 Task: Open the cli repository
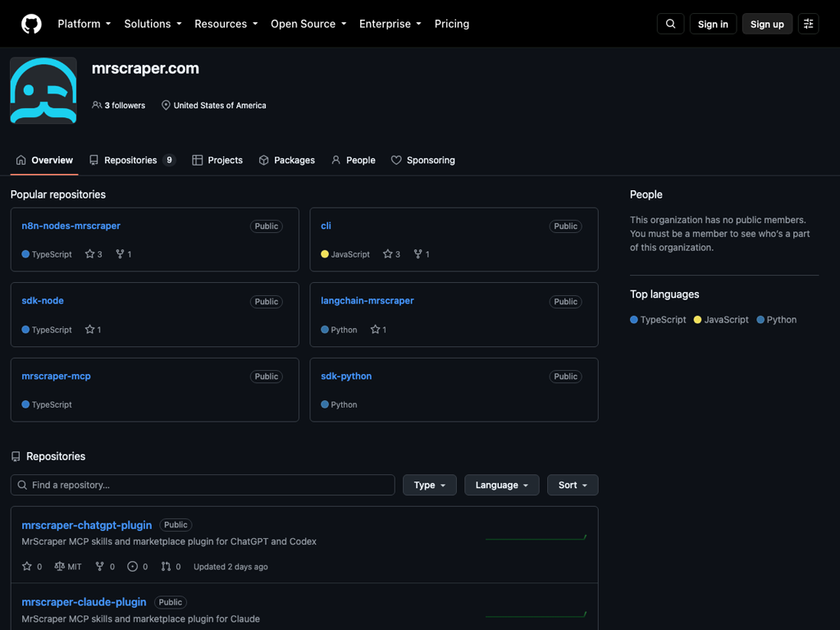(326, 226)
